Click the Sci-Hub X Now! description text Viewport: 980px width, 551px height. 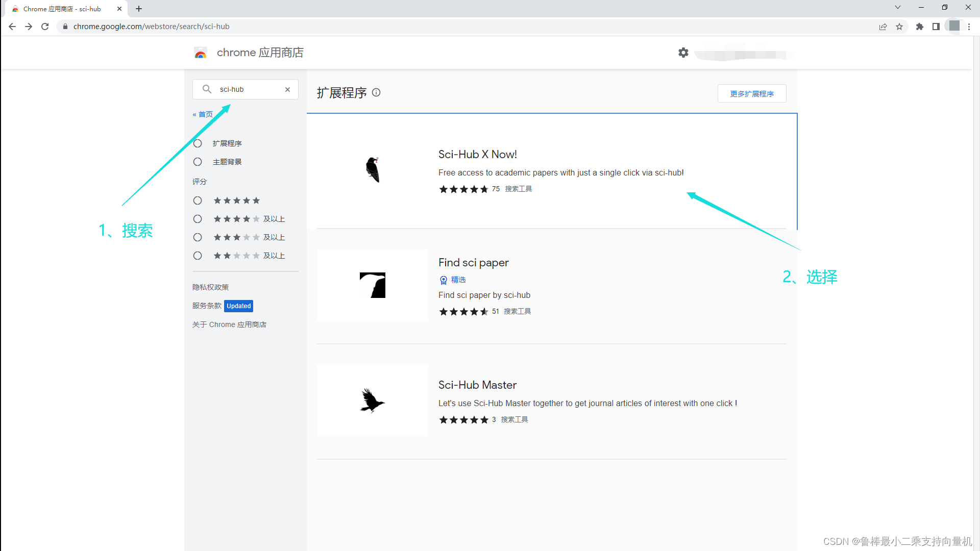click(x=561, y=173)
